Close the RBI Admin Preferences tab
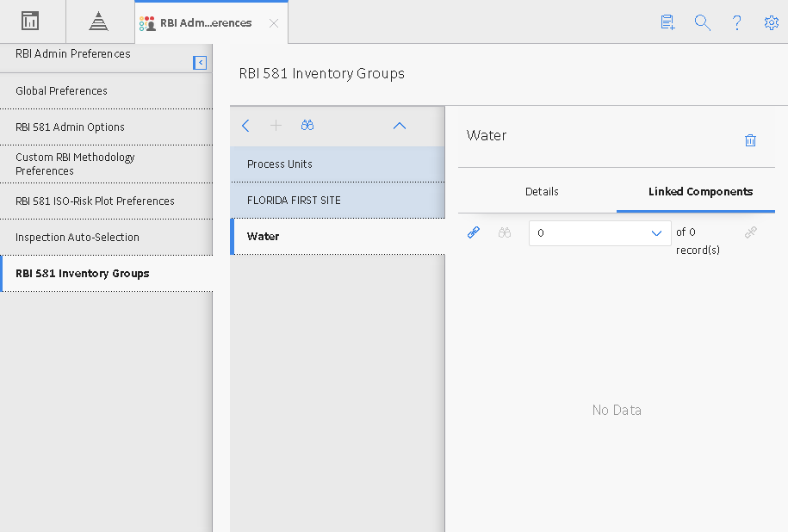This screenshot has height=532, width=788. [274, 23]
